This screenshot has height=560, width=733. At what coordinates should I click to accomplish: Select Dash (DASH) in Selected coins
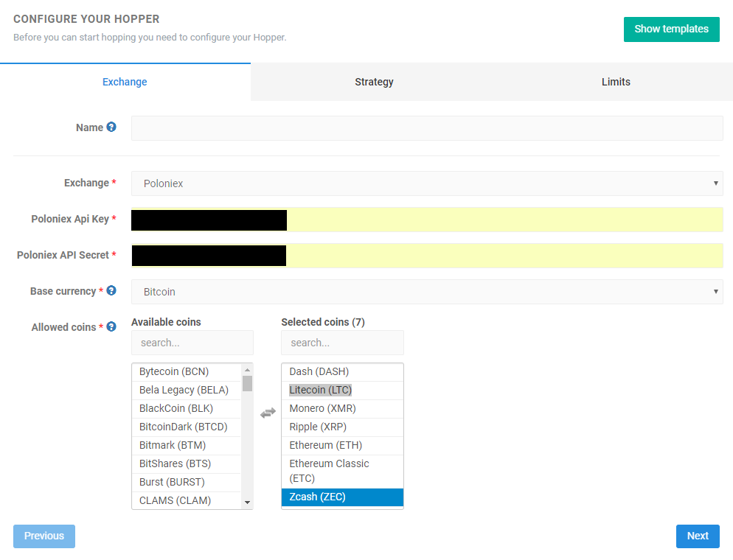point(342,372)
